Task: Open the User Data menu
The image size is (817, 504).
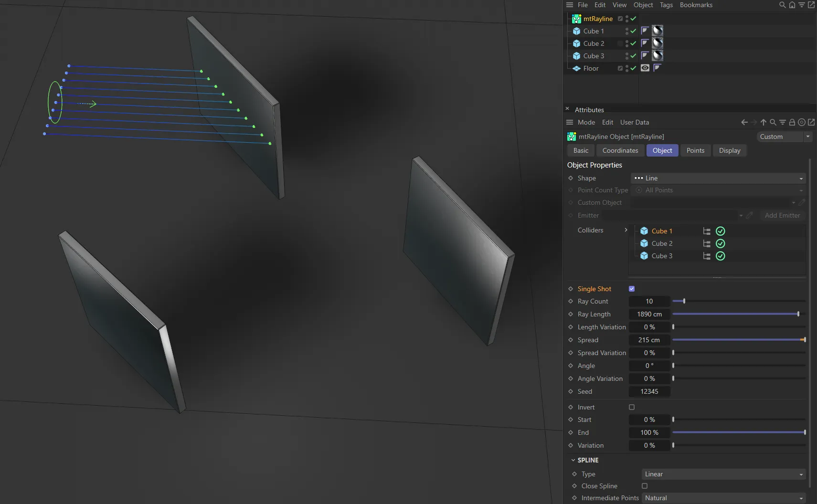Action: point(634,122)
